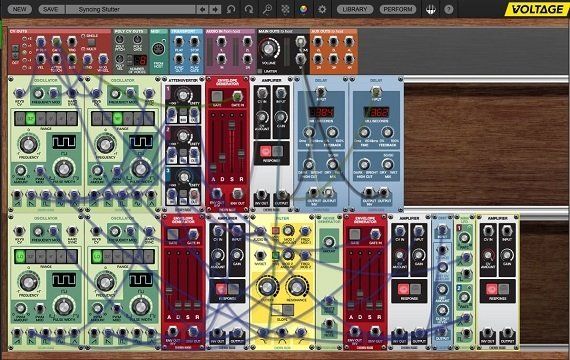
Task: Click the Noise Generator level knob
Action: click(x=329, y=242)
